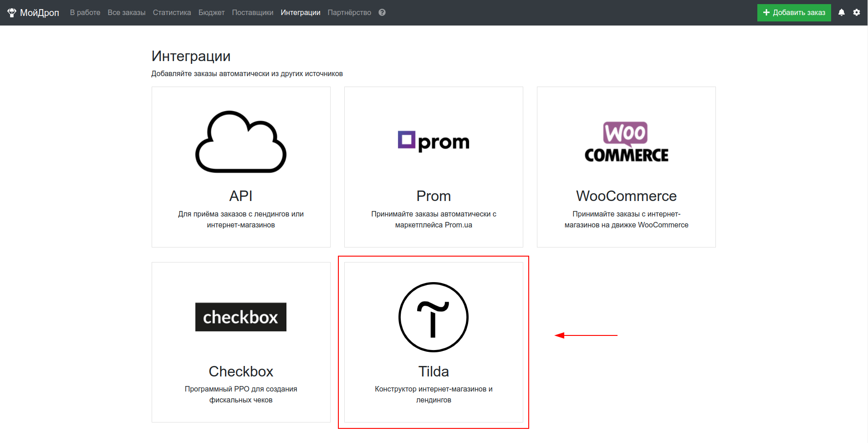Image resolution: width=868 pixels, height=443 pixels.
Task: Click text 'магазинов на движке WooCommerce'
Action: (x=626, y=225)
